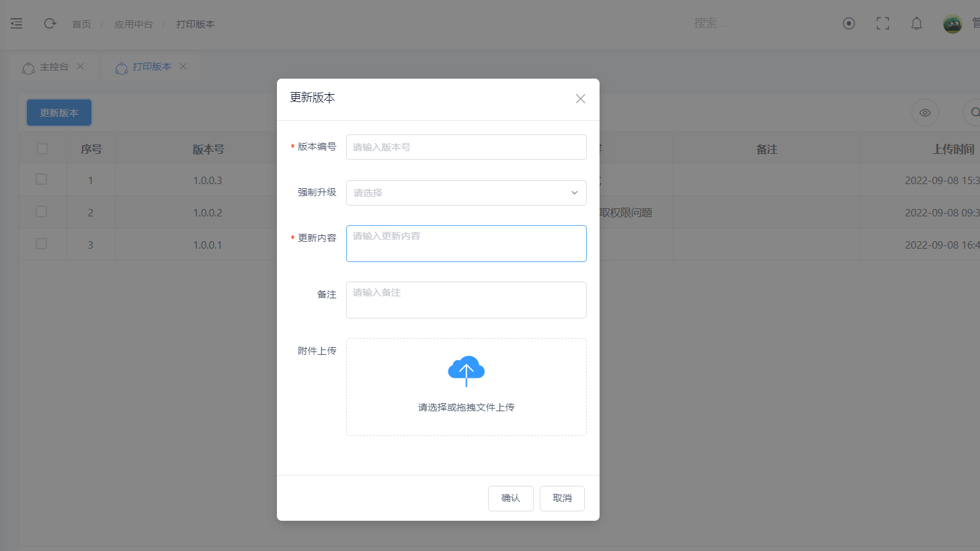Click the page refresh icon
This screenshot has width=980, height=551.
pyautogui.click(x=50, y=24)
